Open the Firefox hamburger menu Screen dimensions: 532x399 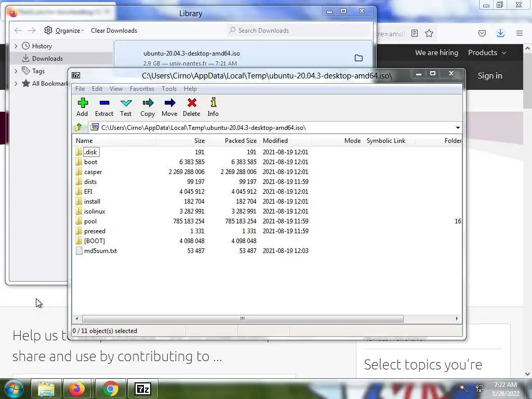[520, 33]
